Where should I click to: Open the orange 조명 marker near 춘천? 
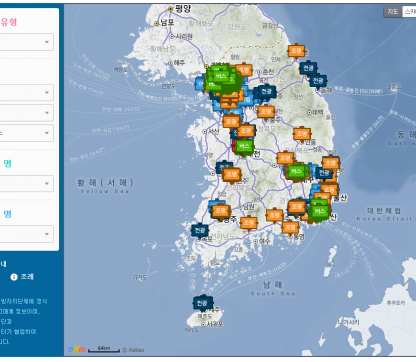tap(244, 70)
